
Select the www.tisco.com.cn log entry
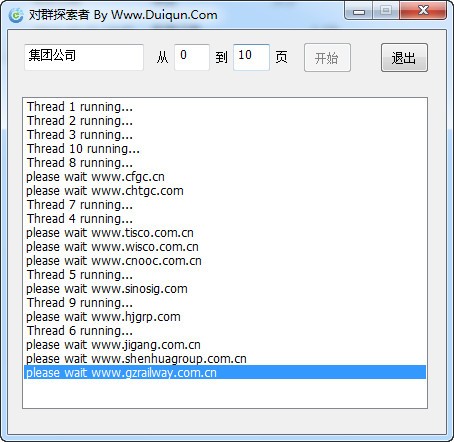pos(225,233)
